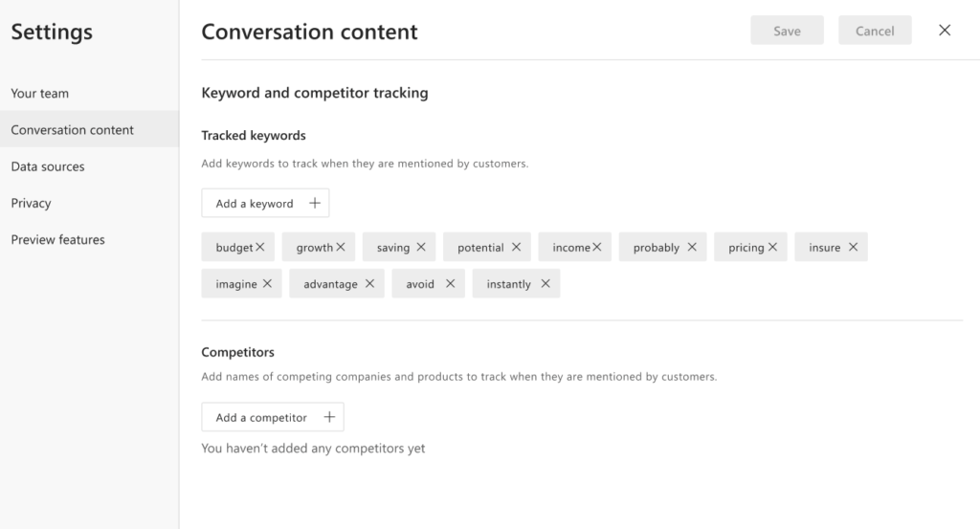
Task: Save the conversation content changes
Action: (x=787, y=31)
